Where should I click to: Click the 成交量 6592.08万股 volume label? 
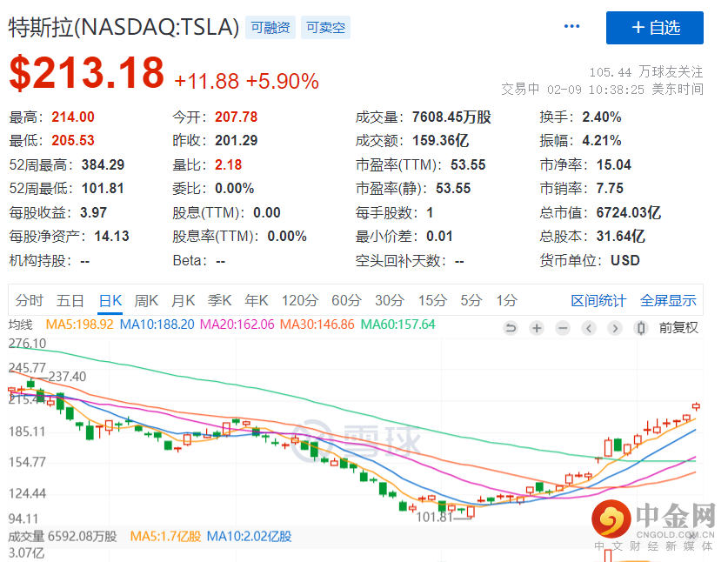[x=63, y=537]
